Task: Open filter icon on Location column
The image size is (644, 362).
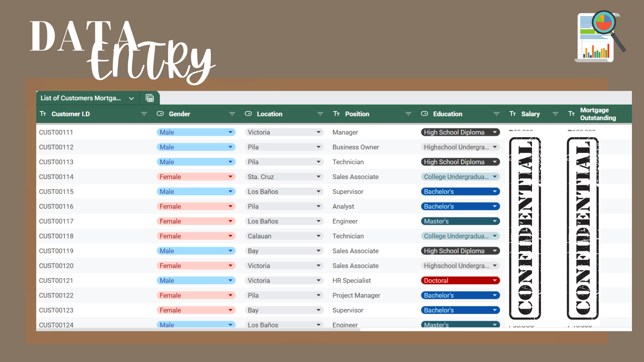Action: (x=320, y=114)
